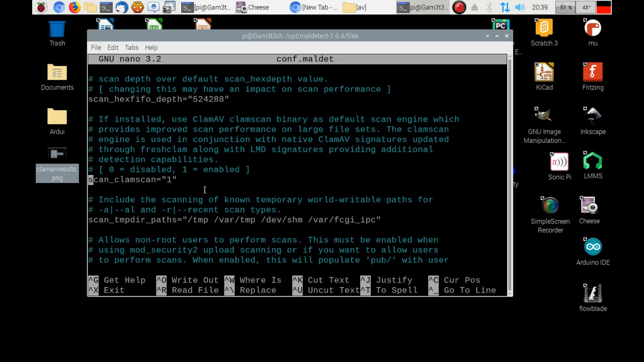Select the Trash desktop icon
The height and width of the screenshot is (362, 644).
pyautogui.click(x=57, y=34)
